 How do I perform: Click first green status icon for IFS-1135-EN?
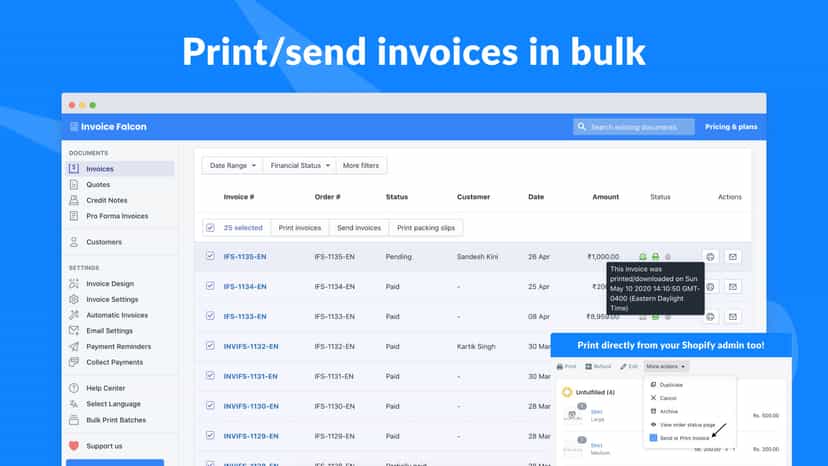coord(643,257)
